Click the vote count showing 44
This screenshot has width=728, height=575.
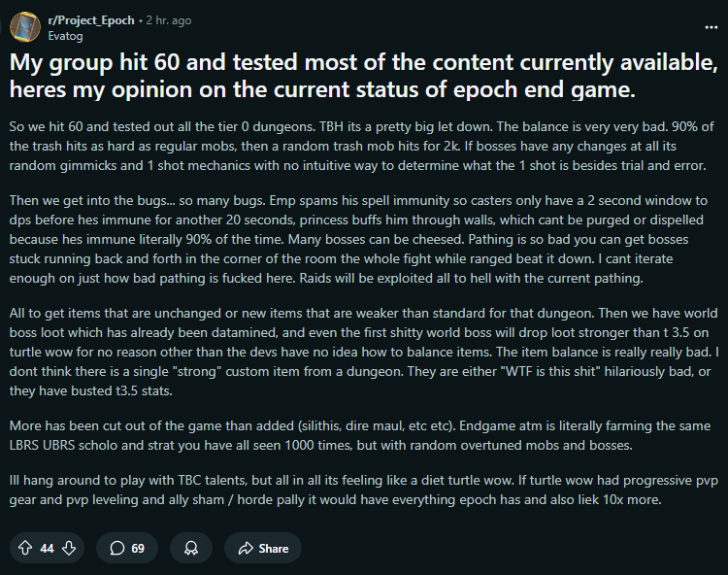point(47,548)
